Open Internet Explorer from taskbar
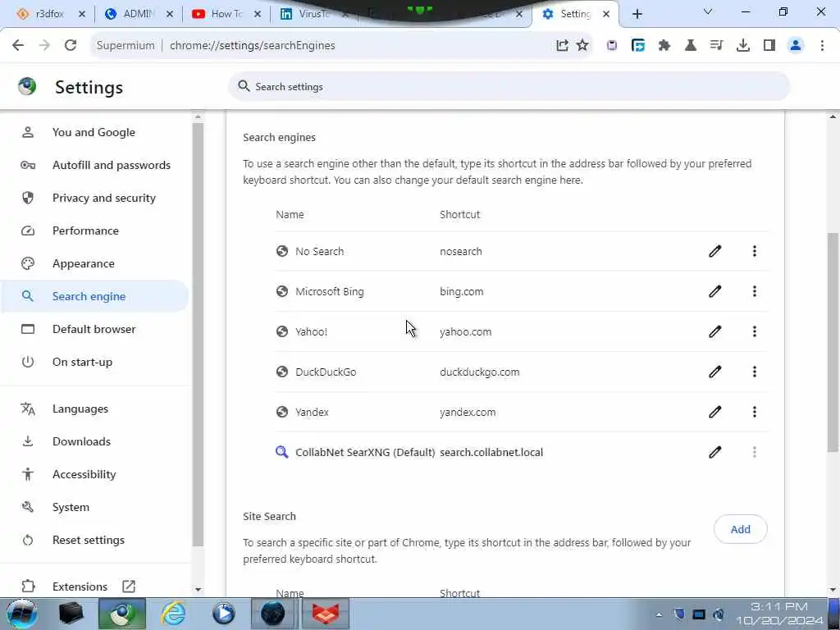840x630 pixels. pyautogui.click(x=174, y=614)
